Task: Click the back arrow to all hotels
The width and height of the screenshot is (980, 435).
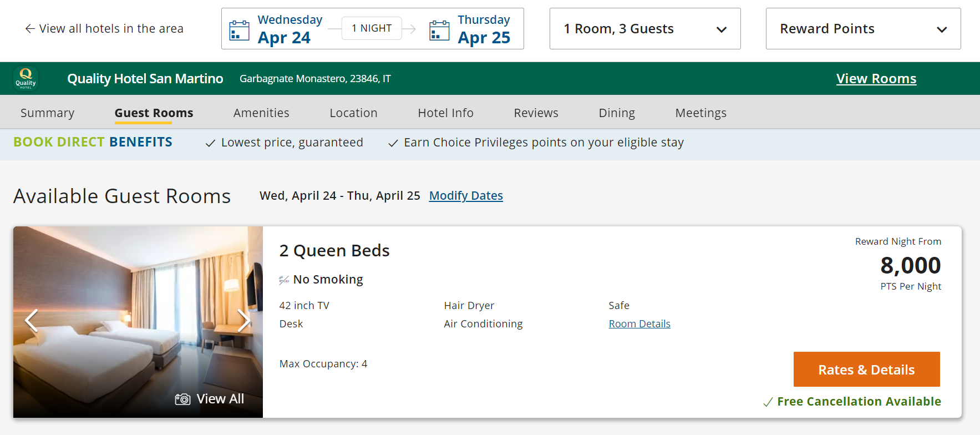Action: point(30,29)
